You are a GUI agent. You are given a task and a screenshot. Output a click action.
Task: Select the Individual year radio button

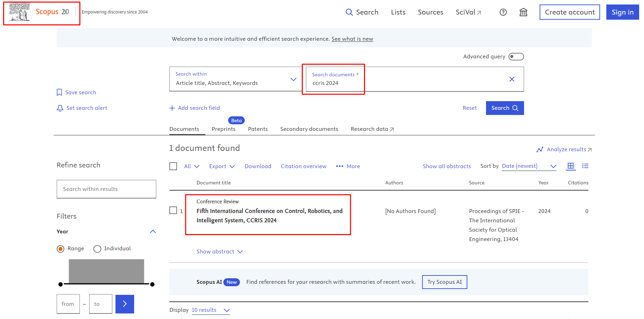[97, 249]
